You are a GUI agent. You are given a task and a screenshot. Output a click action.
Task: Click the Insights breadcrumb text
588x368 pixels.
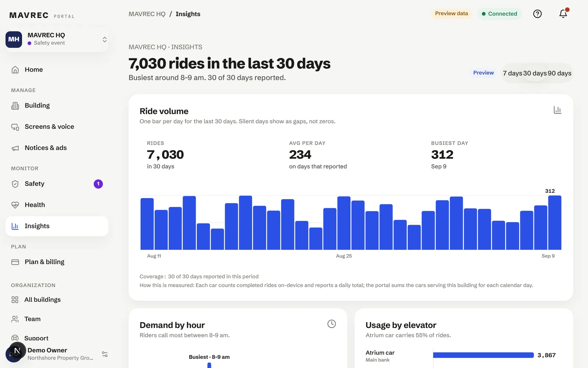pyautogui.click(x=188, y=14)
